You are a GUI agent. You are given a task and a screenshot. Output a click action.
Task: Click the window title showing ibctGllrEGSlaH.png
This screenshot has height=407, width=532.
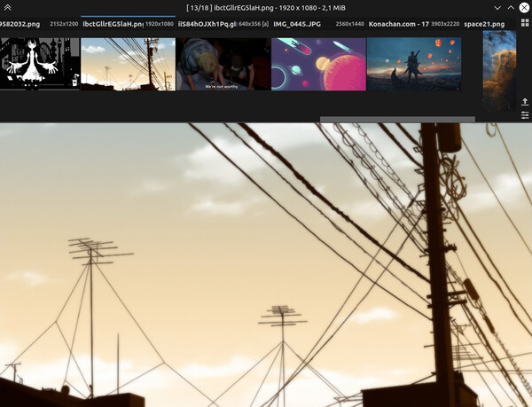pos(266,8)
